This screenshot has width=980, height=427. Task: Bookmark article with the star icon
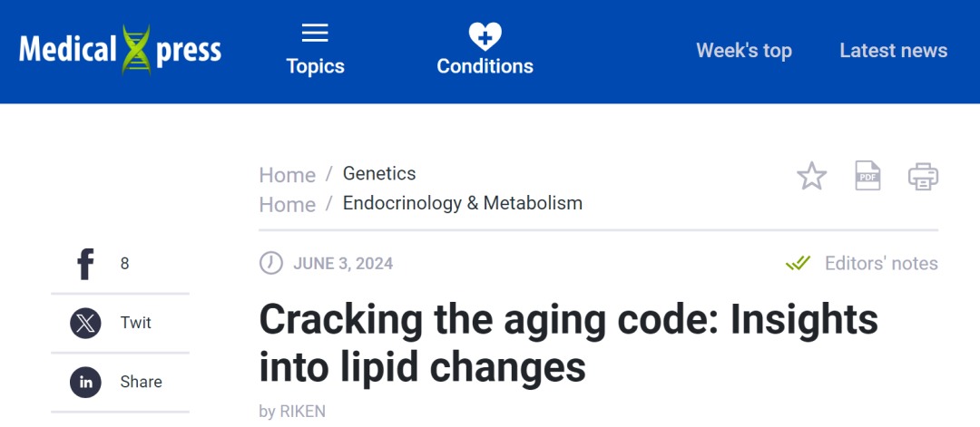tap(811, 176)
